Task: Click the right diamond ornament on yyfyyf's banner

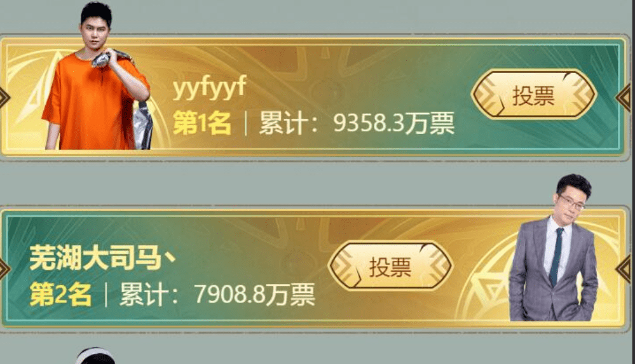Action: coord(625,97)
